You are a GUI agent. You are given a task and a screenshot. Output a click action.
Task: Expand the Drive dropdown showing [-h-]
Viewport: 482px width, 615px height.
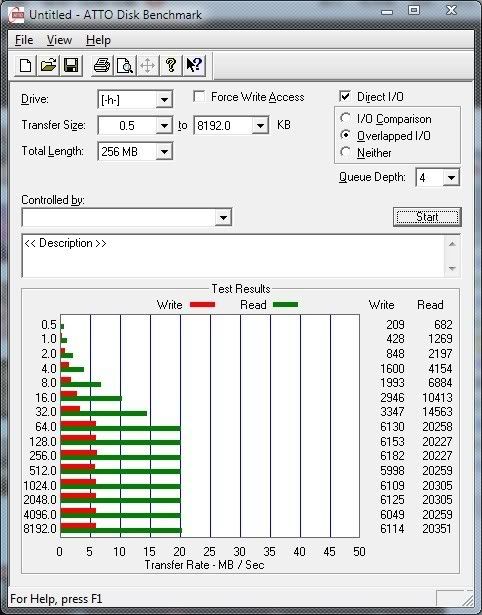coord(164,100)
